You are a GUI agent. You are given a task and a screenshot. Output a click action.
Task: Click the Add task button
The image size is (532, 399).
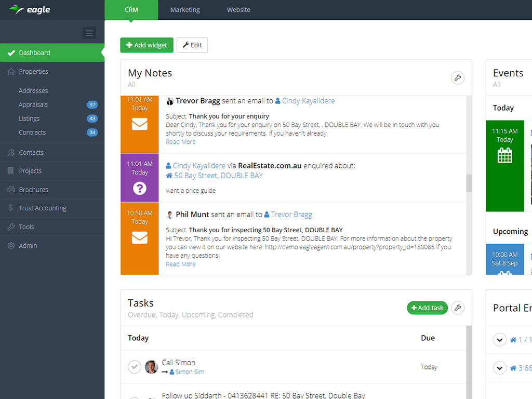(427, 308)
